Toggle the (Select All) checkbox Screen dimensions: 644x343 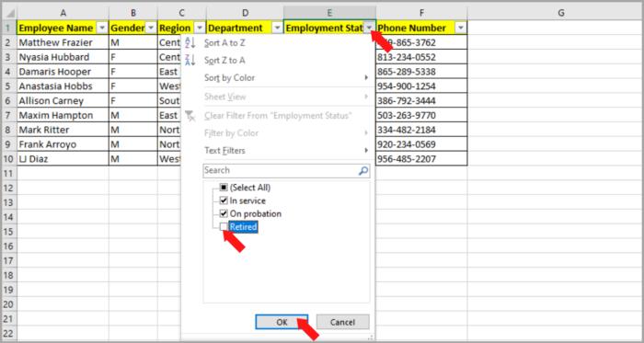pyautogui.click(x=224, y=188)
